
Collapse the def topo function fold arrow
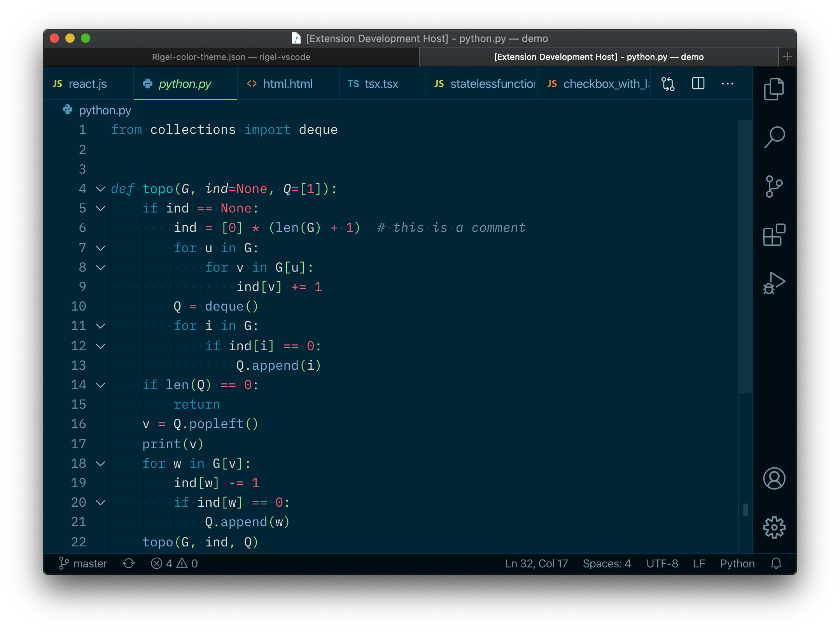pos(100,189)
